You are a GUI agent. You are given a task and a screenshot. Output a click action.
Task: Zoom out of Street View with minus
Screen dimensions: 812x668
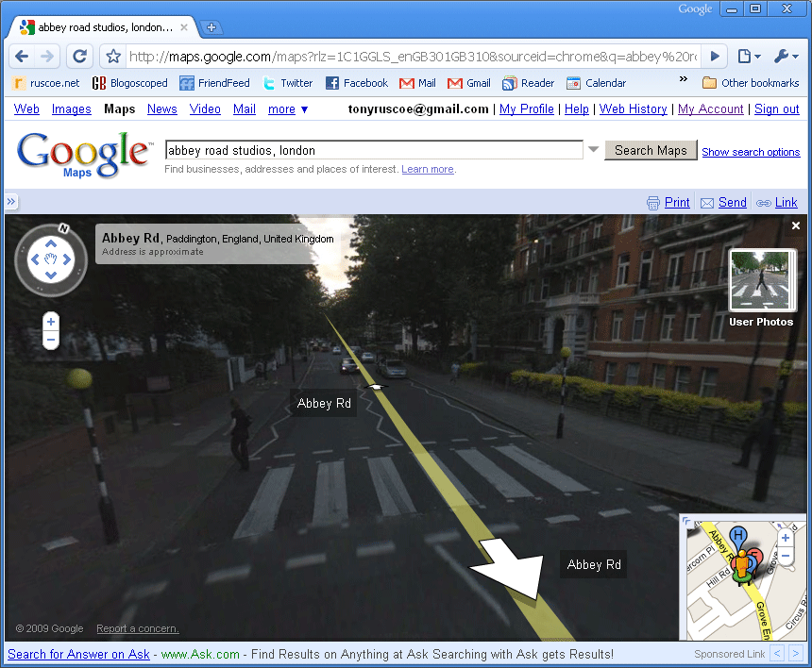coord(51,340)
